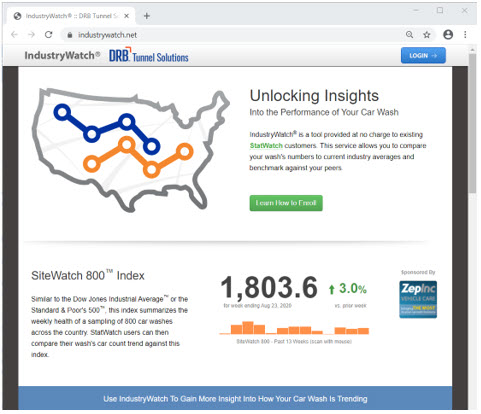Select the IndustryWatch DRB Tunnel tab

(71, 16)
